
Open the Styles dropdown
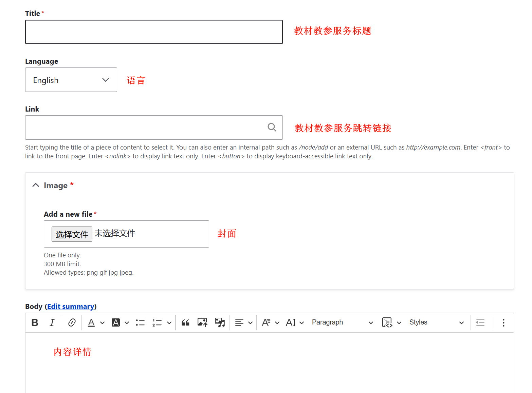pyautogui.click(x=436, y=322)
